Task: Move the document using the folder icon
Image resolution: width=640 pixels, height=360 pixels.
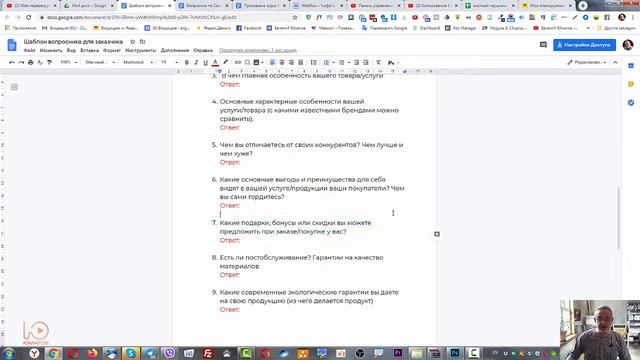Action: (142, 42)
